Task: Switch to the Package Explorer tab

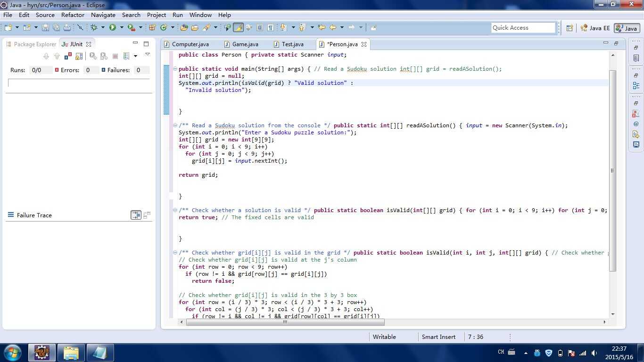Action: 31,44
